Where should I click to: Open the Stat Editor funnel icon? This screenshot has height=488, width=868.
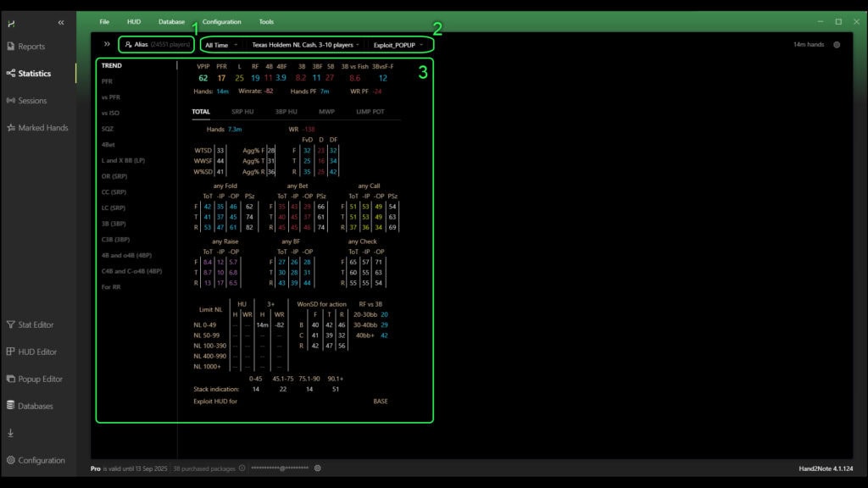click(10, 324)
